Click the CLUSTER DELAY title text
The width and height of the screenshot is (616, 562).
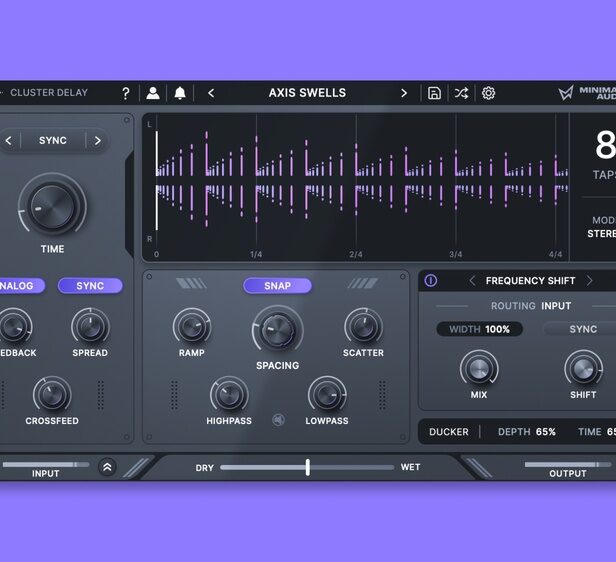pyautogui.click(x=49, y=93)
